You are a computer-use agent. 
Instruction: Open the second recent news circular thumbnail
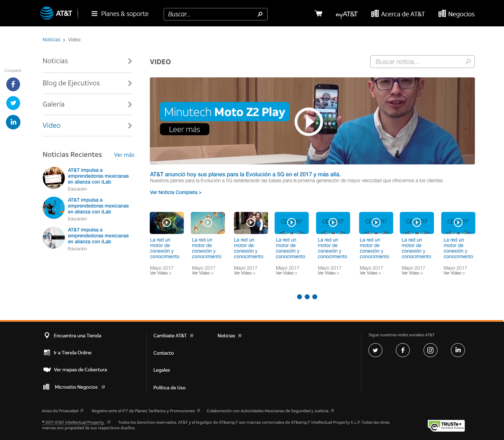click(54, 208)
